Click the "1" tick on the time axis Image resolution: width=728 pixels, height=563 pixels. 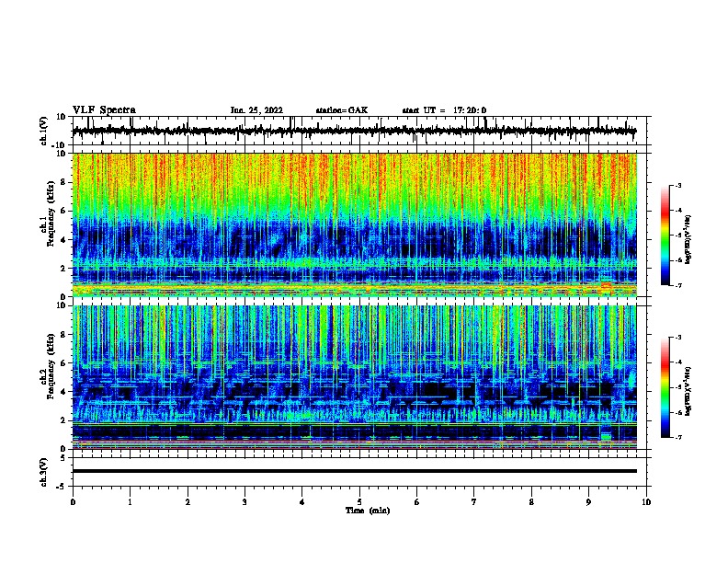click(130, 502)
